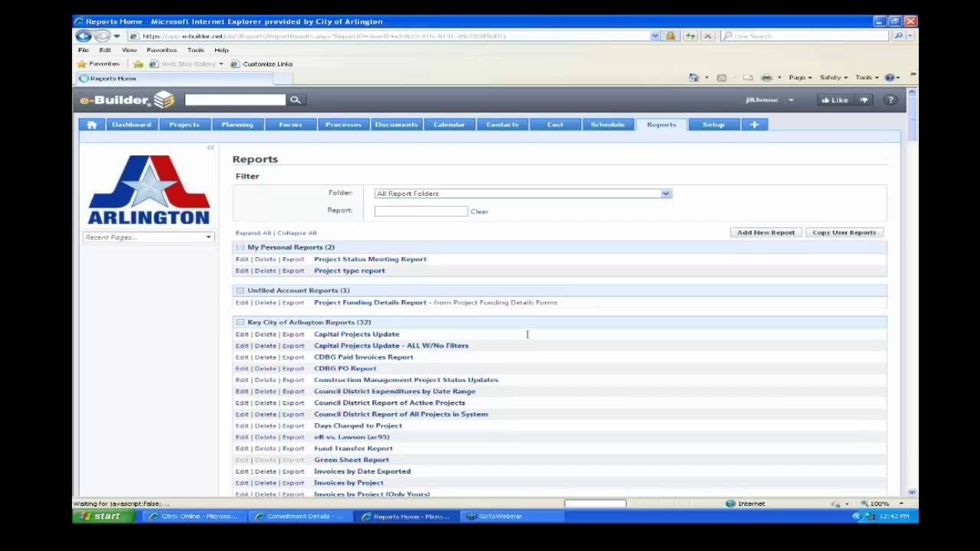
Task: Click the IE Refresh icon in address bar
Action: (691, 36)
